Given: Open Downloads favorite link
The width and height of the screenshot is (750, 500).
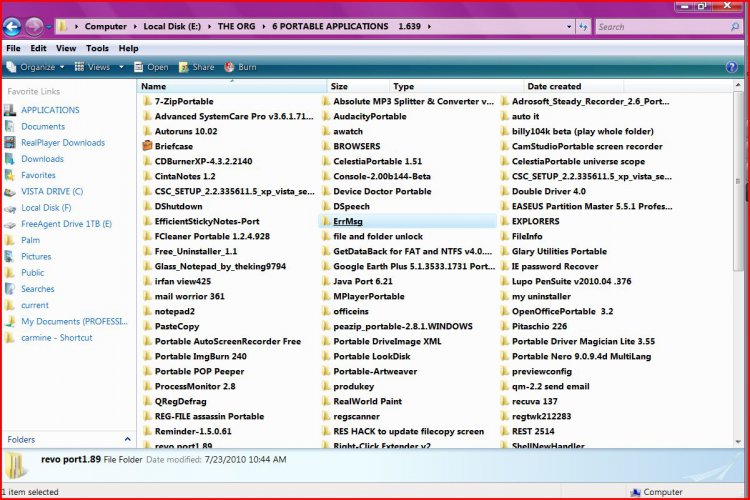Looking at the screenshot, I should pos(43,159).
